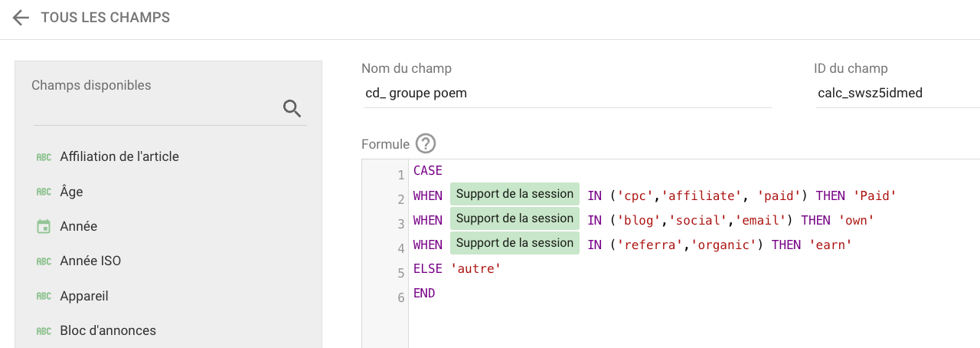Image resolution: width=980 pixels, height=348 pixels.
Task: Select the Bloc d'annonces field
Action: click(168, 330)
